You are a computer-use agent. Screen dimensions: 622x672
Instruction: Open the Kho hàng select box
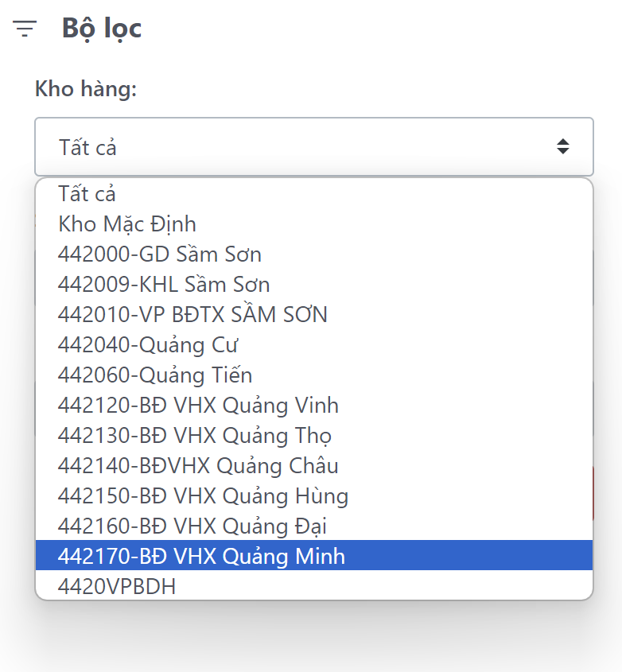point(313,147)
